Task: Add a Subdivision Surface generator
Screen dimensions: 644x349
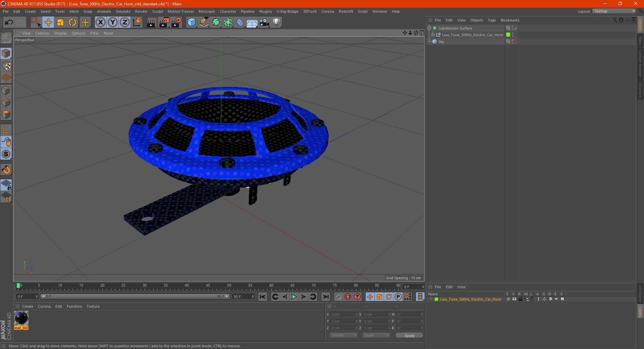Action: tap(216, 22)
